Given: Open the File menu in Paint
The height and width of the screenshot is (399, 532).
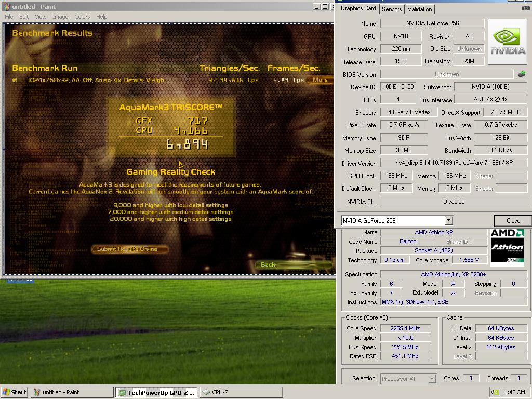Looking at the screenshot, I should (9, 17).
